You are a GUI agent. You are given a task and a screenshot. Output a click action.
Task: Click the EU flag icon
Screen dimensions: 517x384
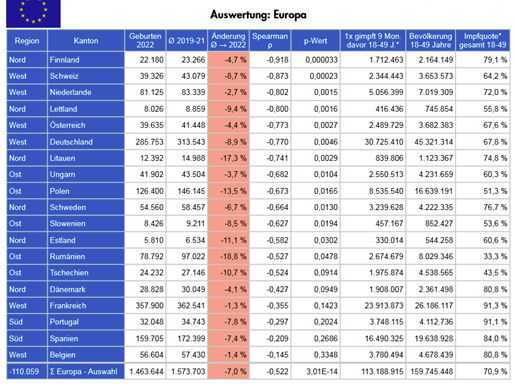[33, 13]
